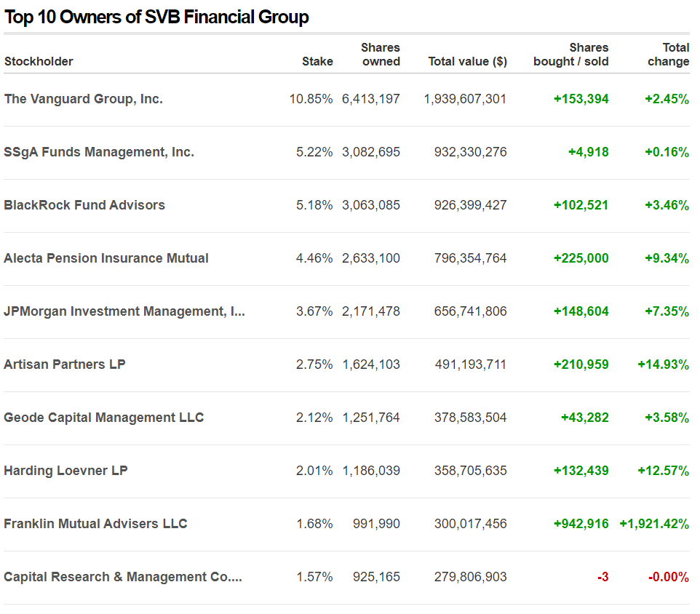
Task: Select total value 926,399,427
Action: (471, 205)
